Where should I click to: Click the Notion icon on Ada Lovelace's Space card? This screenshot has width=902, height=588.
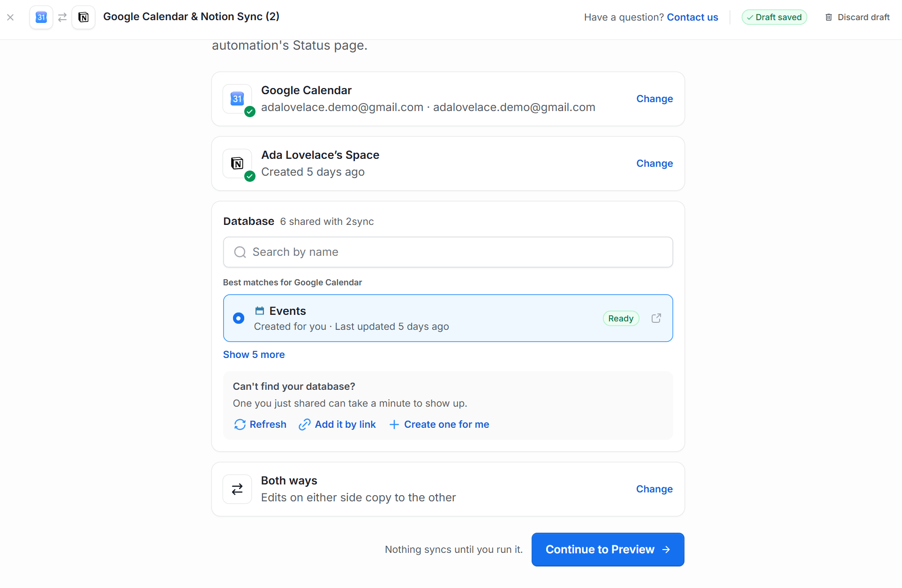point(237,164)
